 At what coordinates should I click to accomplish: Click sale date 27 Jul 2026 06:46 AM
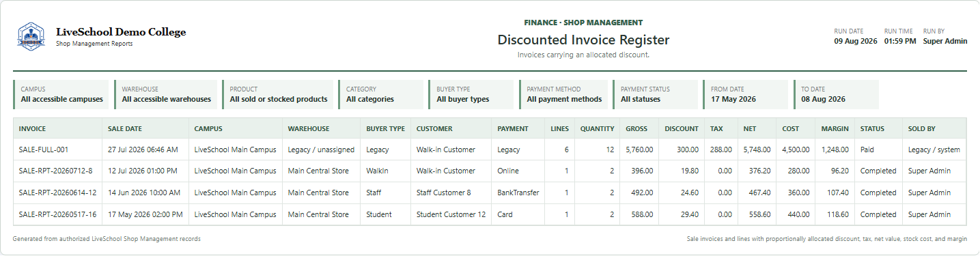pos(143,150)
